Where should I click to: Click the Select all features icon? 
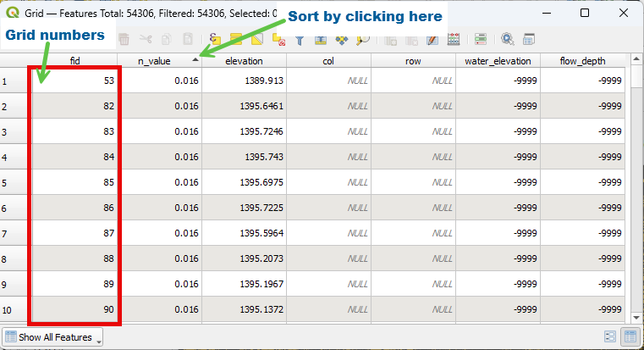pyautogui.click(x=236, y=39)
